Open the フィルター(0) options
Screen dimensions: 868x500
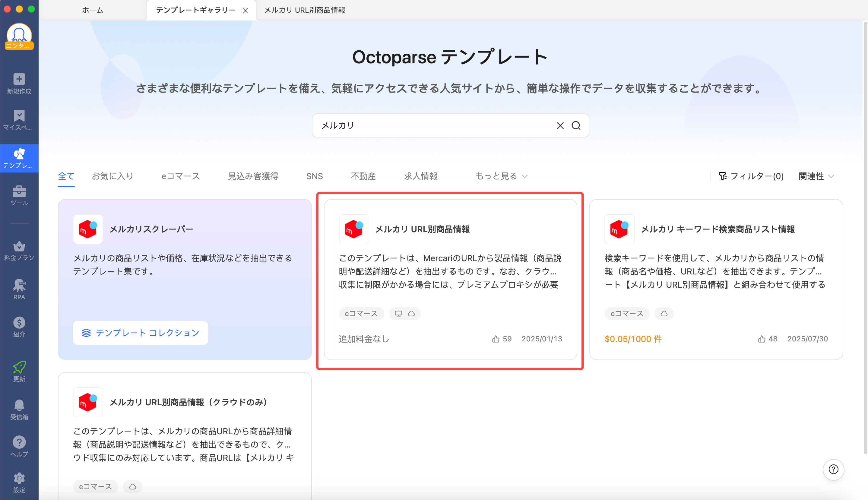point(751,176)
